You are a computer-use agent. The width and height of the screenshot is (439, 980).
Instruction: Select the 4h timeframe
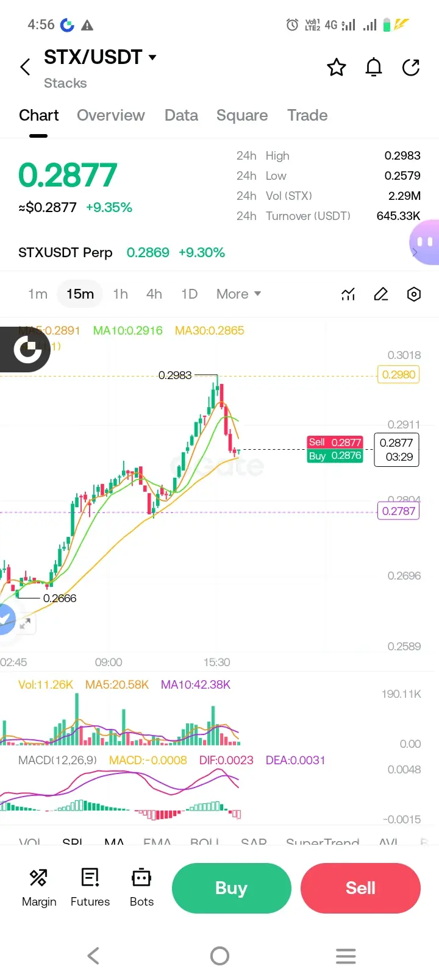(154, 294)
